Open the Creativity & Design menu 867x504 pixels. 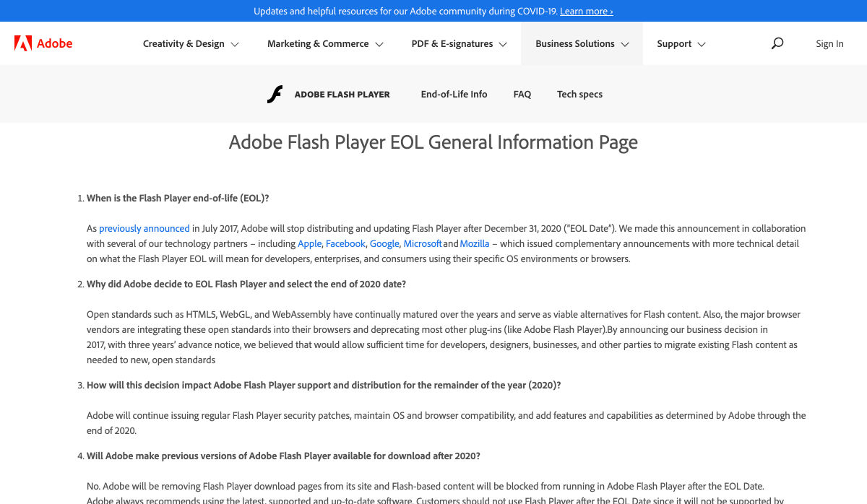(x=184, y=43)
